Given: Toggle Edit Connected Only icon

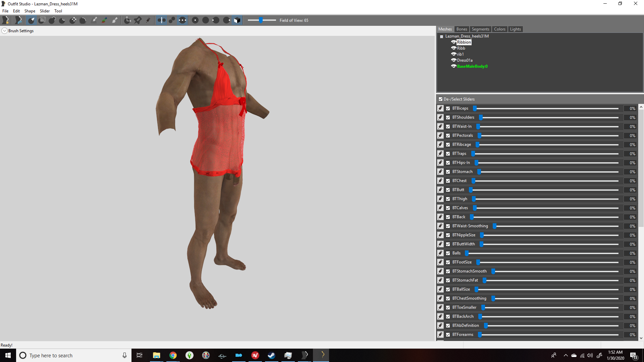Looking at the screenshot, I should (x=172, y=20).
